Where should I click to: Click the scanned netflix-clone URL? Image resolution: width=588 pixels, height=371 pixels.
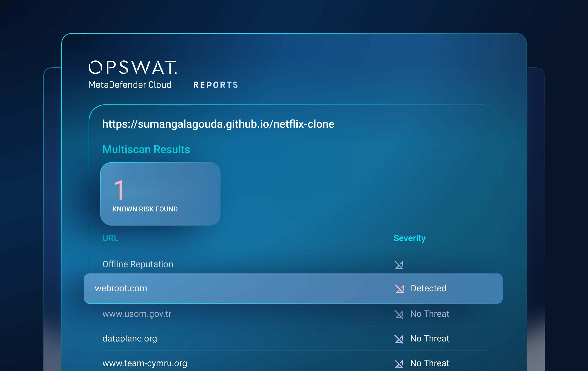218,124
